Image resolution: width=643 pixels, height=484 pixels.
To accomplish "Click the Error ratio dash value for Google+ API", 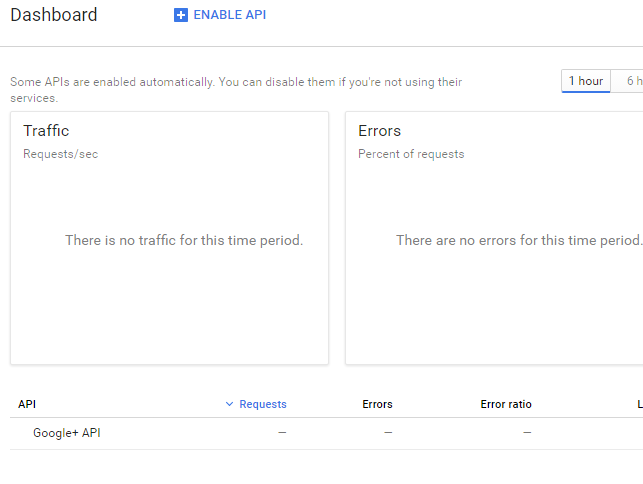I will pyautogui.click(x=527, y=433).
